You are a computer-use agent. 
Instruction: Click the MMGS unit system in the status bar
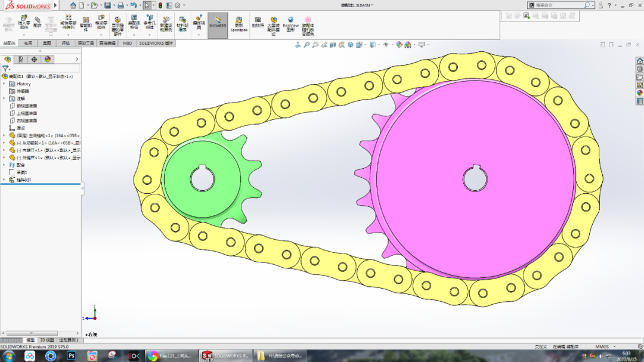(603, 346)
